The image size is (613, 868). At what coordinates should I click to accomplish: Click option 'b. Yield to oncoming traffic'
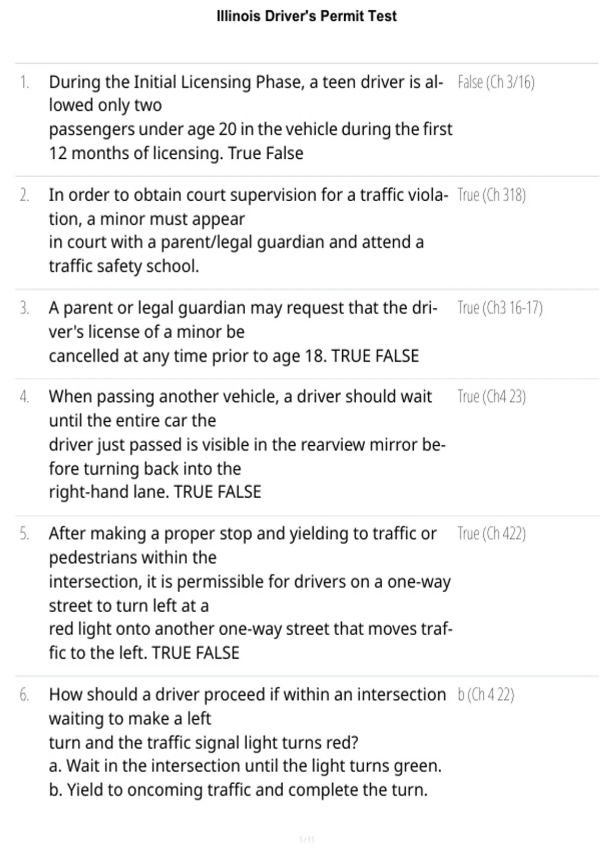click(x=238, y=790)
